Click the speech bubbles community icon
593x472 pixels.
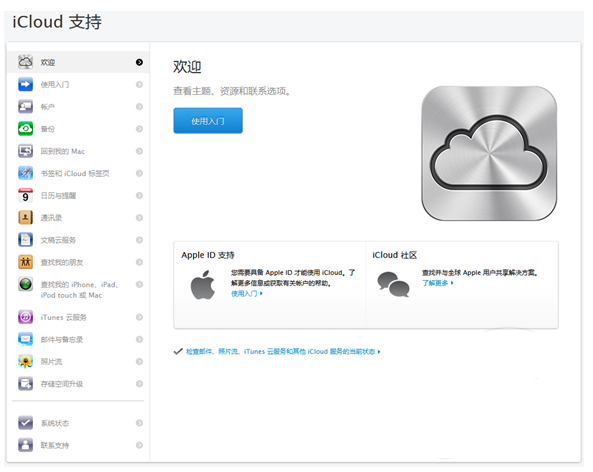point(393,284)
